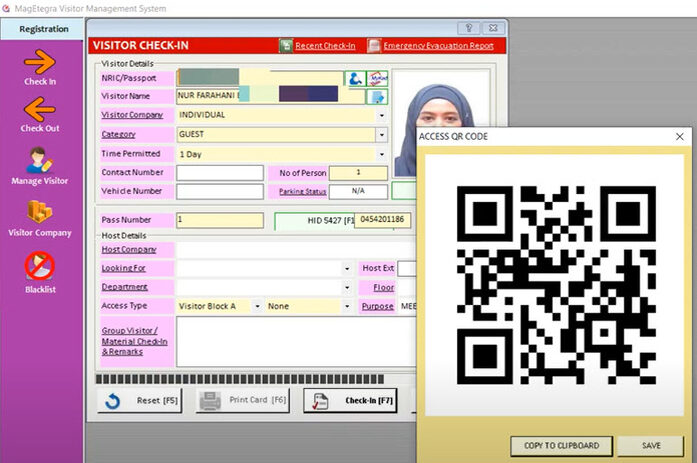Click the help question-mark button
The width and height of the screenshot is (697, 463).
point(469,28)
